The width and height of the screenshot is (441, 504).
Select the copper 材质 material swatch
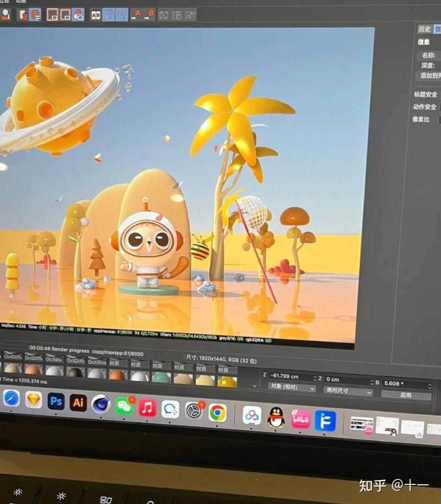tap(118, 375)
